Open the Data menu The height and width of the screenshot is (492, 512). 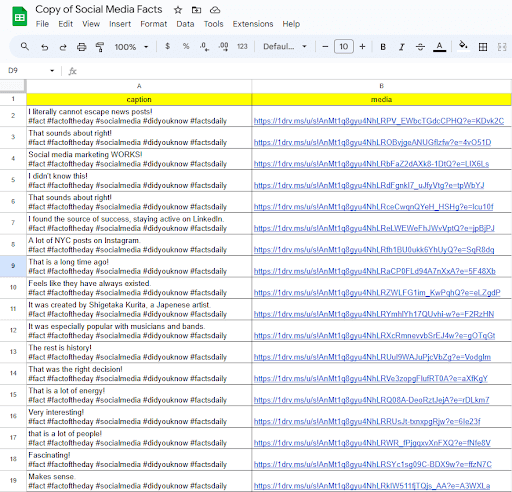click(x=185, y=24)
